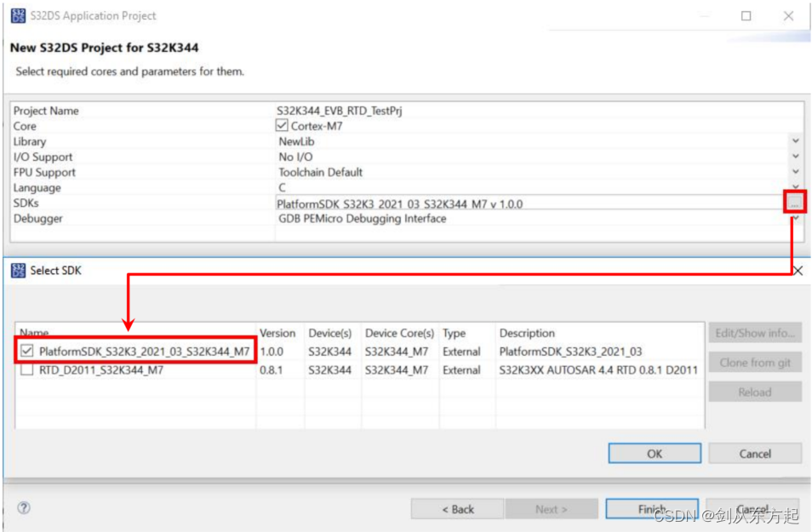Click the No I/O value
The width and height of the screenshot is (812, 532).
pos(295,157)
